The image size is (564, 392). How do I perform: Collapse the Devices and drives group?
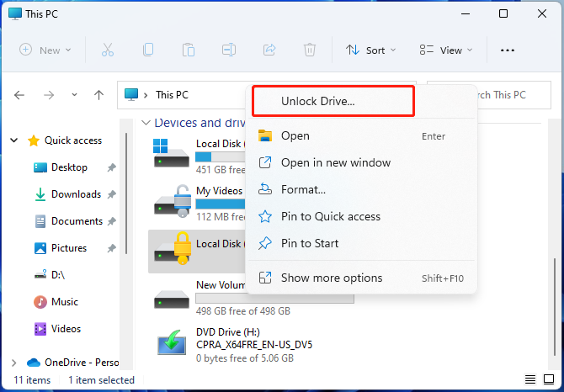click(146, 123)
